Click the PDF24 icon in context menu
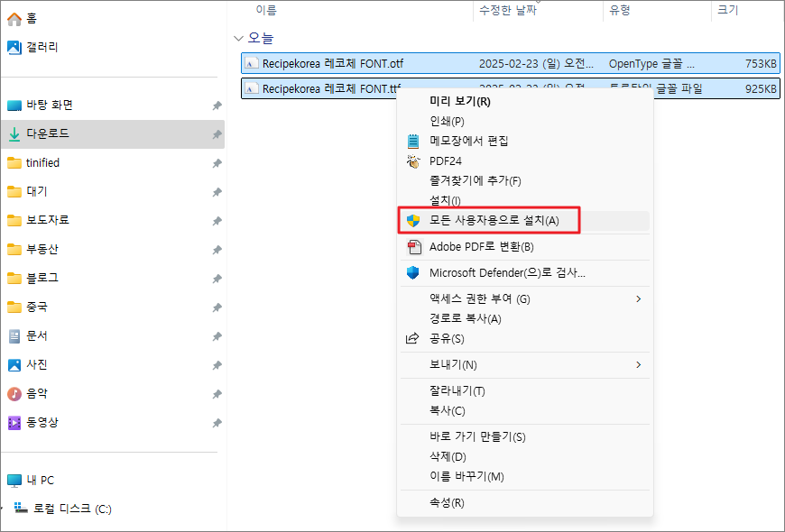The image size is (785, 532). point(413,161)
